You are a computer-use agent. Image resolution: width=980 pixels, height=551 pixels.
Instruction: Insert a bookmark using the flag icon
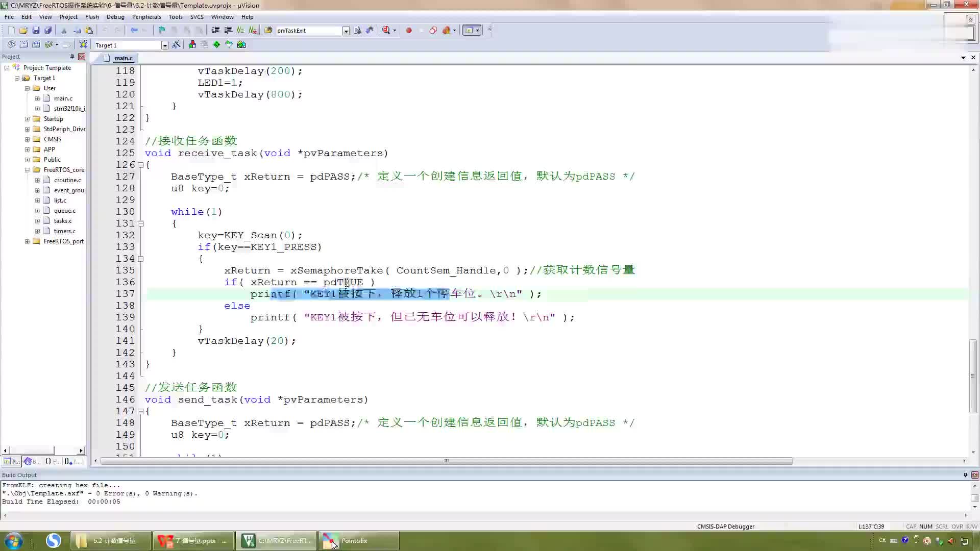click(x=162, y=30)
